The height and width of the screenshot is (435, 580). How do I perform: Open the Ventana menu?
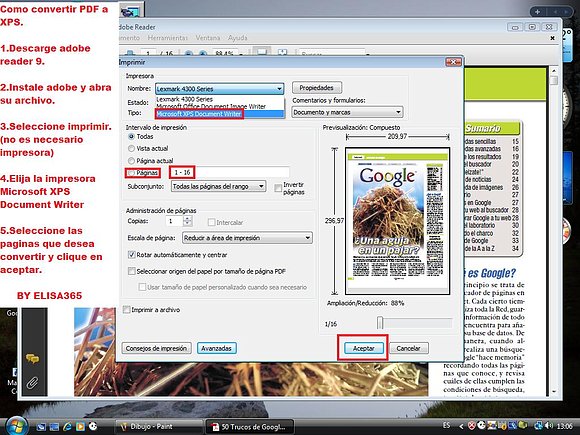coord(208,38)
